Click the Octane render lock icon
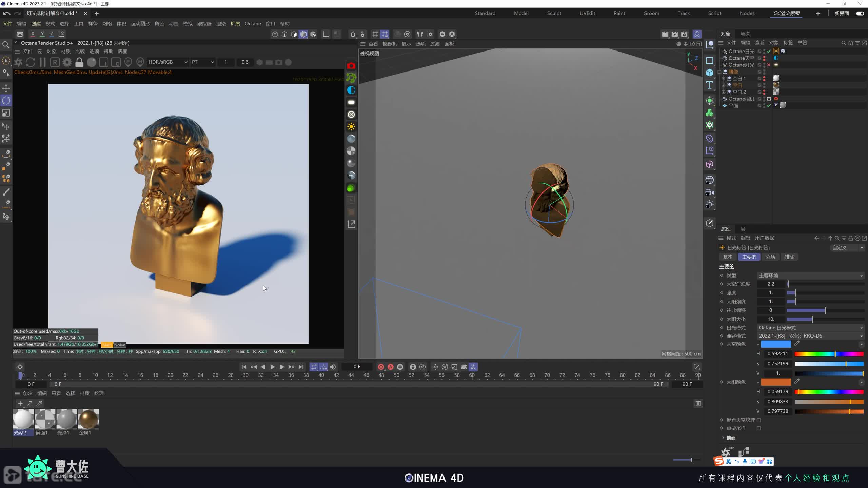Screen dimensions: 868x488 point(79,62)
